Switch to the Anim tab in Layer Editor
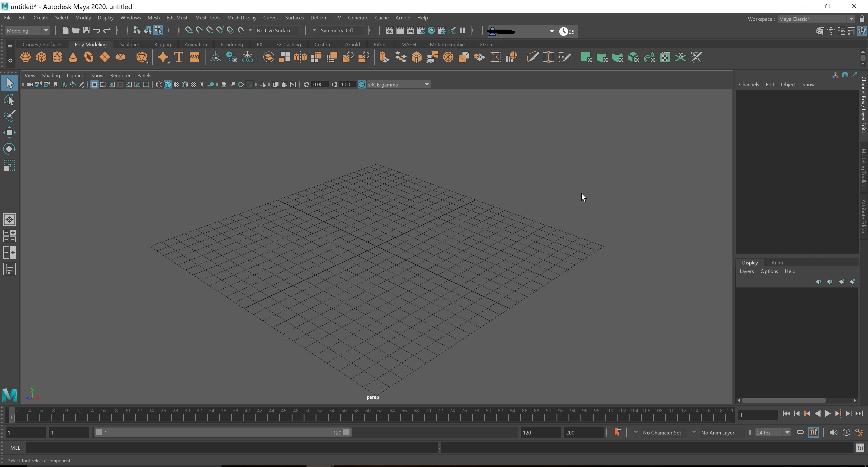The height and width of the screenshot is (467, 868). [x=777, y=263]
